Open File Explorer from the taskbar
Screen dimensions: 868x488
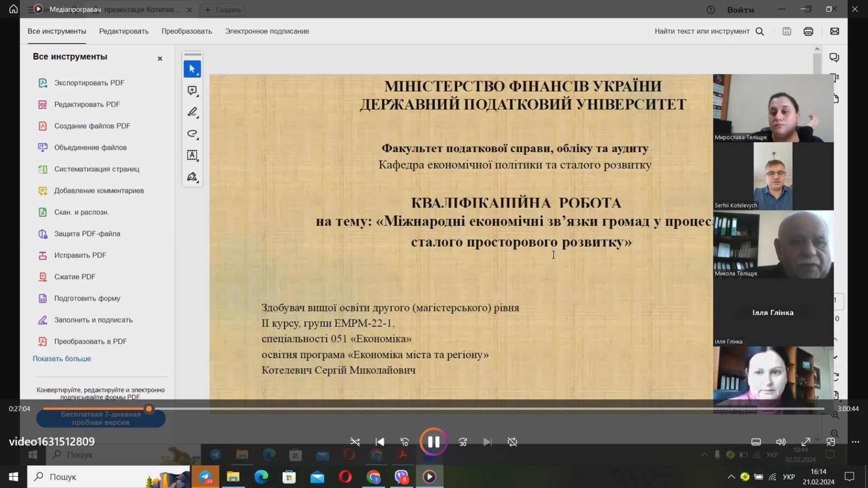point(233,477)
